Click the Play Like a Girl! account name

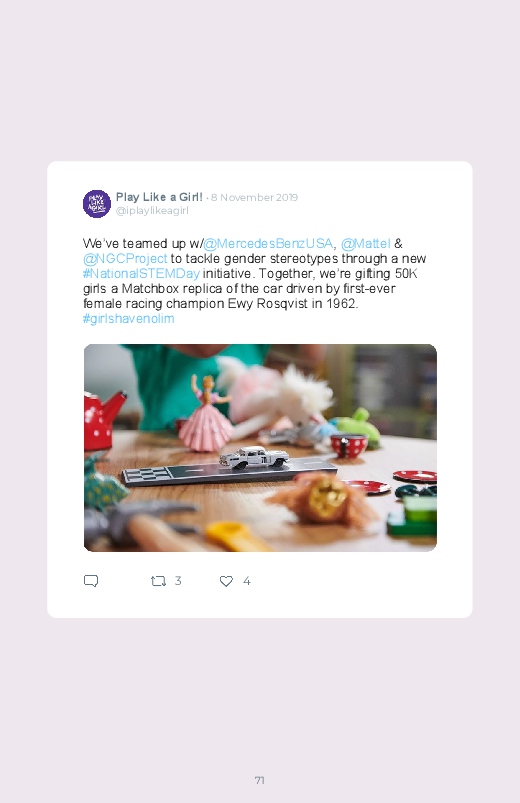(159, 197)
